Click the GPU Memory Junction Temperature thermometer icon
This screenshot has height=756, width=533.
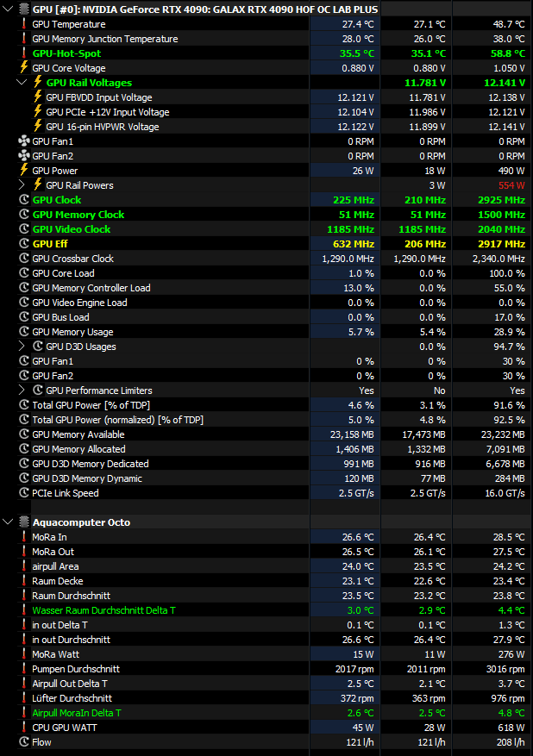tap(23, 39)
